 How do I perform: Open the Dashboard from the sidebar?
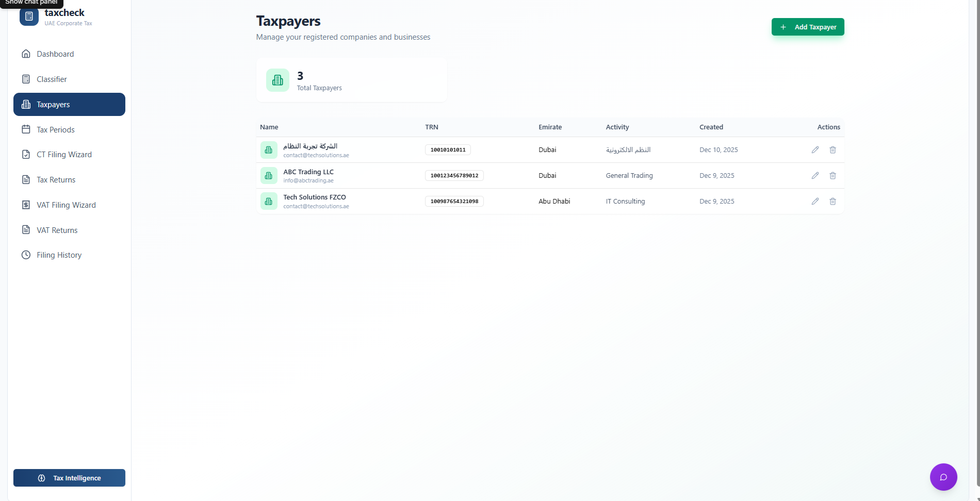tap(55, 54)
